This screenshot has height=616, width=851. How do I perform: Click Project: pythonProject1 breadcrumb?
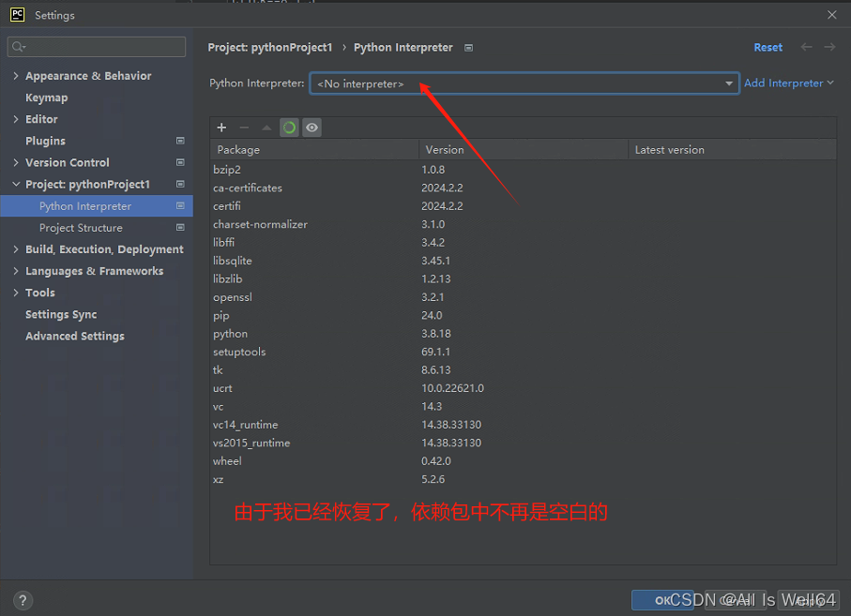[269, 47]
